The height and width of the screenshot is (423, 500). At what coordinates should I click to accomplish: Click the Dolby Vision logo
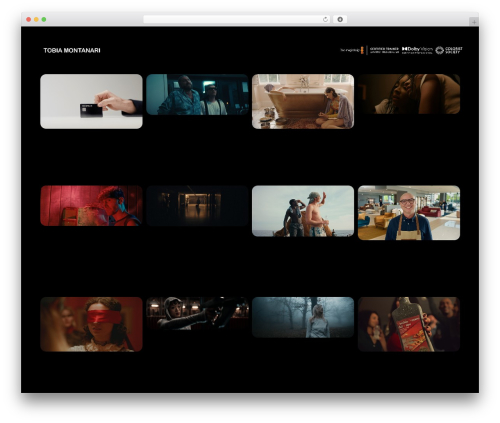point(417,50)
